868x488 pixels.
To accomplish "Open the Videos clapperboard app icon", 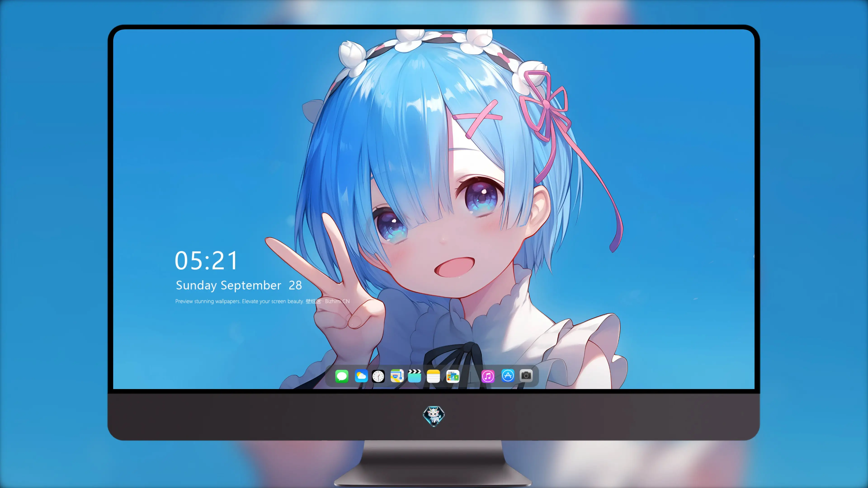I will 415,376.
